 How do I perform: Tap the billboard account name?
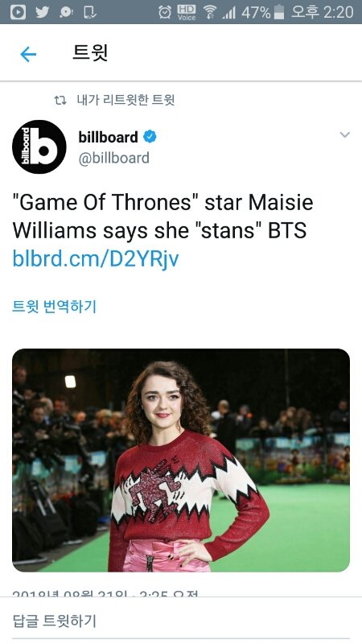pyautogui.click(x=108, y=137)
